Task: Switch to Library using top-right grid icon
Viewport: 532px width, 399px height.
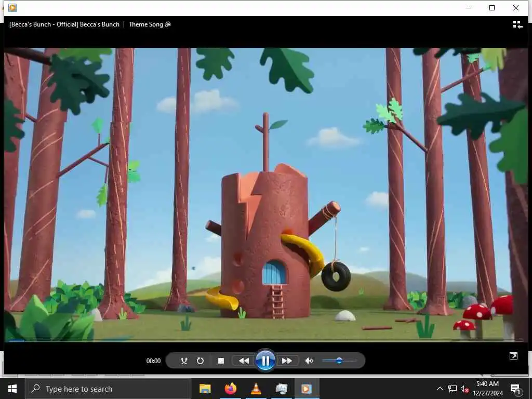Action: [x=517, y=24]
